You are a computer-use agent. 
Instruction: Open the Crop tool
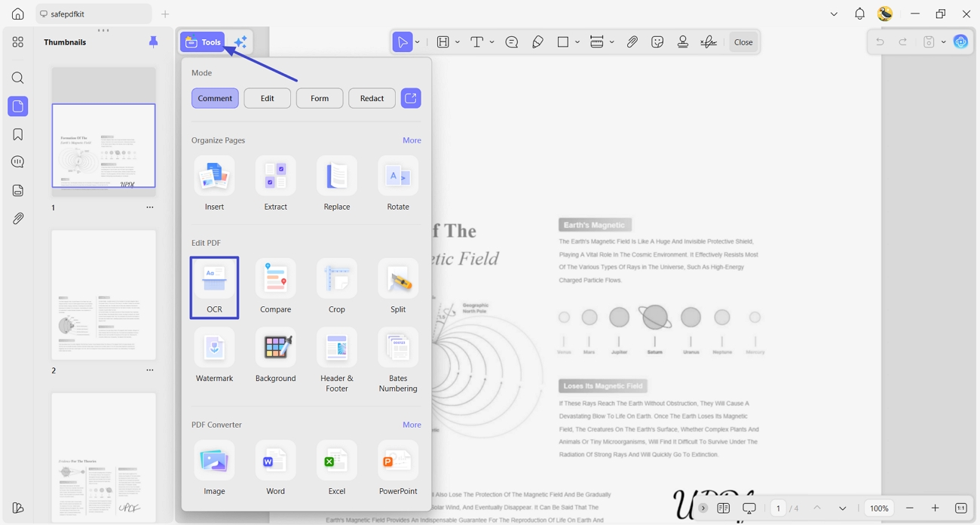click(x=336, y=287)
